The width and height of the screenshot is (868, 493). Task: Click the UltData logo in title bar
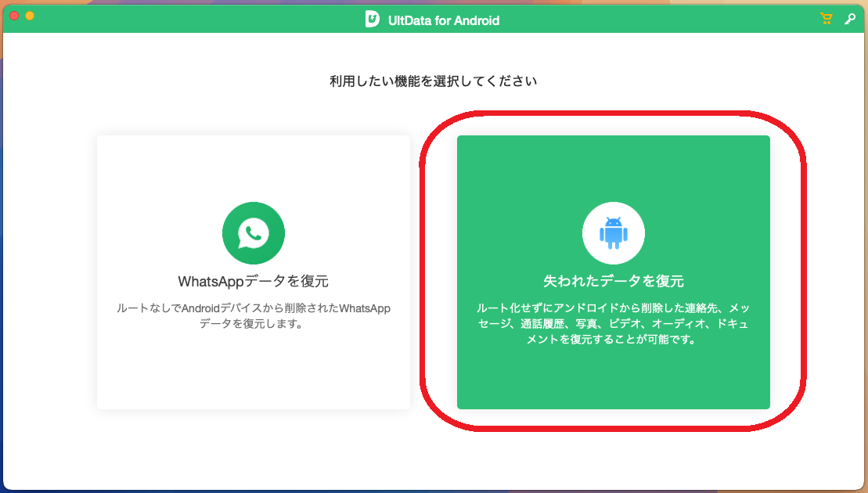point(373,20)
